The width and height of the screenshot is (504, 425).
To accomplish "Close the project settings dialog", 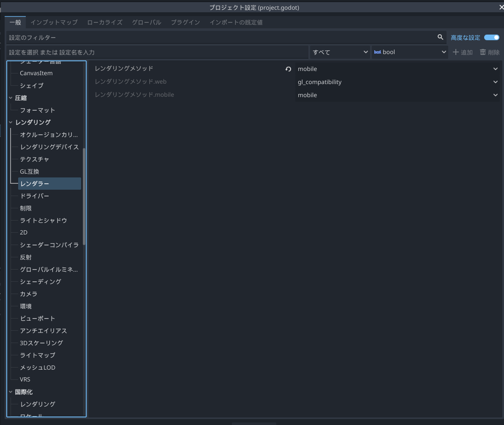I will 501,7.
